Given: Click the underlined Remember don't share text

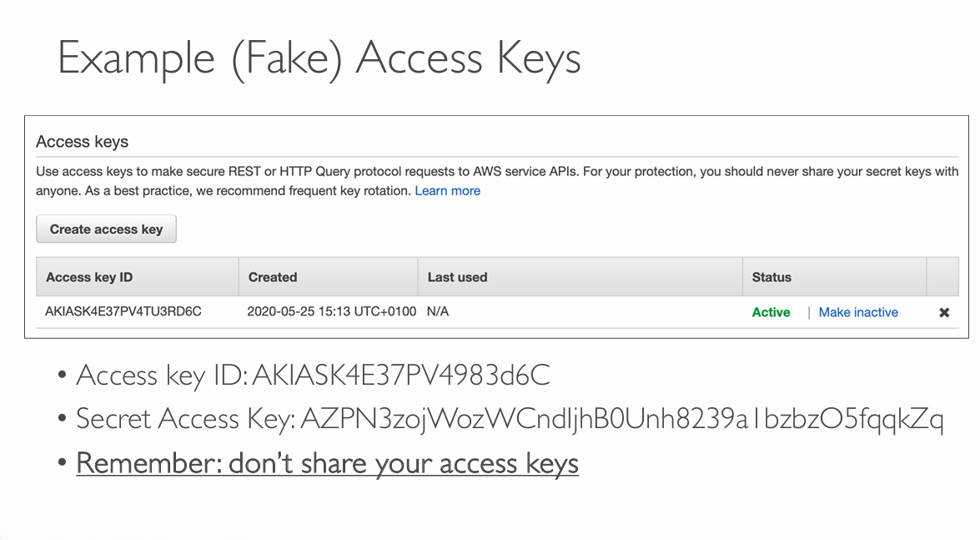Looking at the screenshot, I should click(x=327, y=463).
